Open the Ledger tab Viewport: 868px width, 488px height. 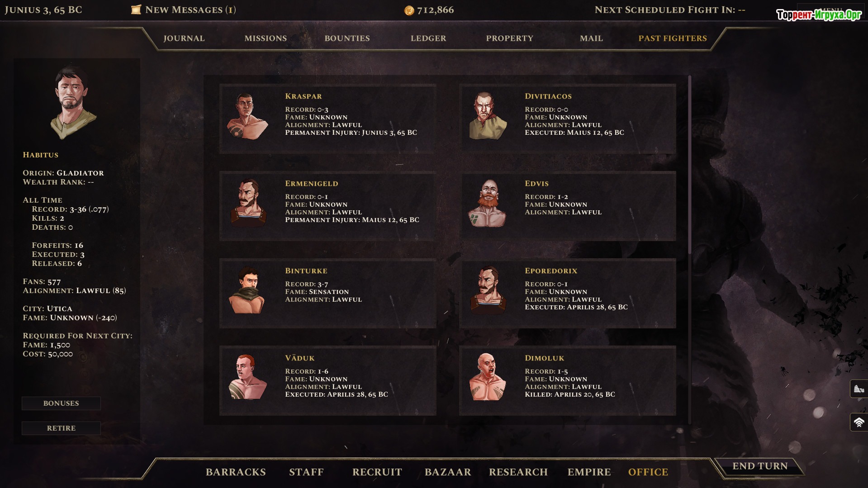pyautogui.click(x=428, y=38)
